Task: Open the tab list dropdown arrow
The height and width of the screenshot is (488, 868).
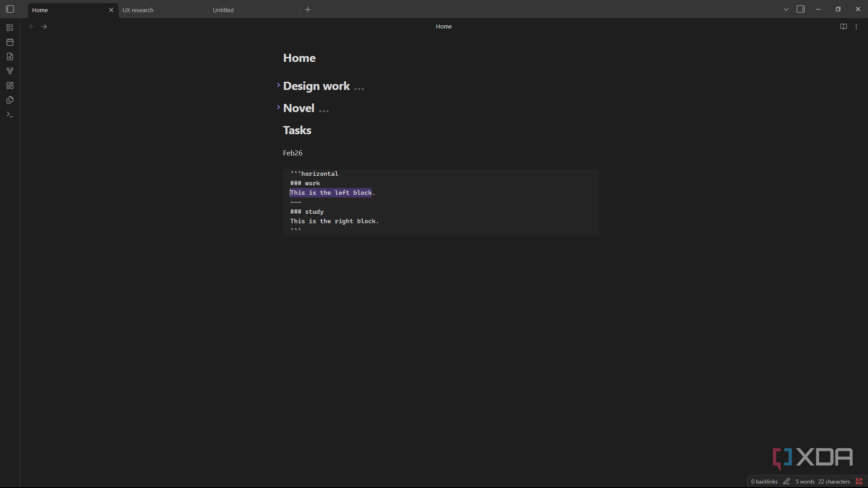Action: pyautogui.click(x=786, y=9)
